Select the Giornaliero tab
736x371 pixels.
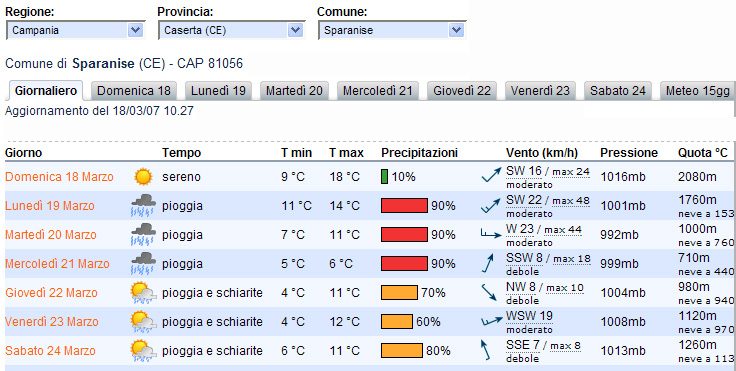pos(46,91)
